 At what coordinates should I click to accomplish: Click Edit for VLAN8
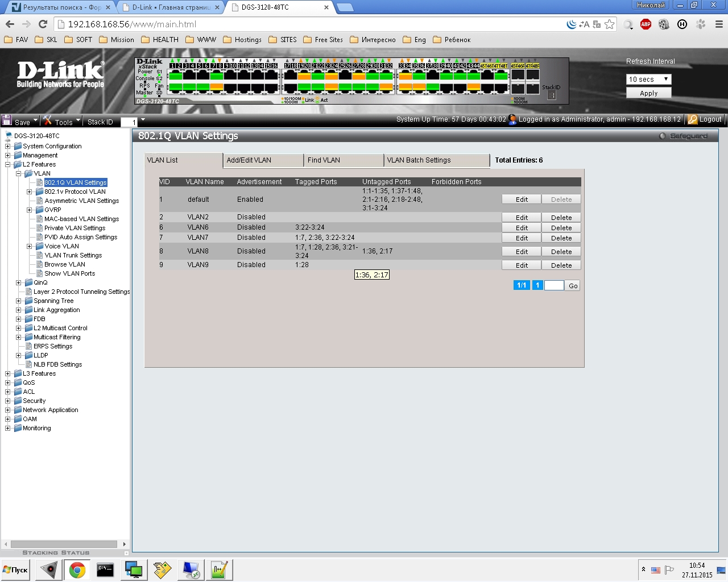point(522,252)
